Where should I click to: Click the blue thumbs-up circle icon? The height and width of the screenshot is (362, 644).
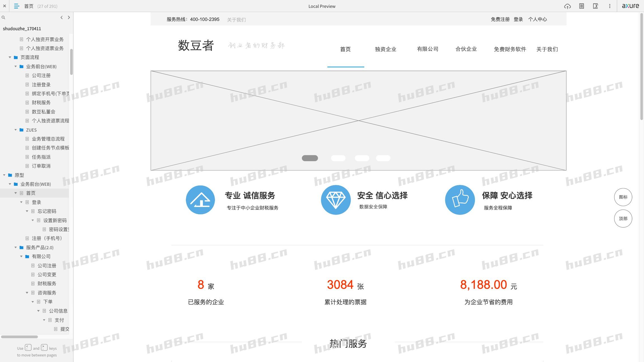tap(460, 200)
